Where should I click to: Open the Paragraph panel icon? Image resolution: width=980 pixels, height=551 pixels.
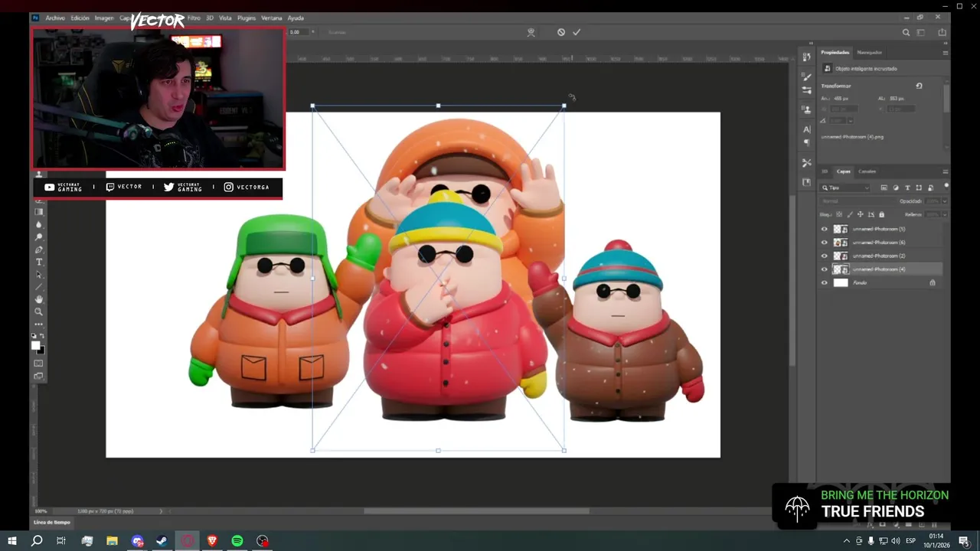(x=806, y=142)
